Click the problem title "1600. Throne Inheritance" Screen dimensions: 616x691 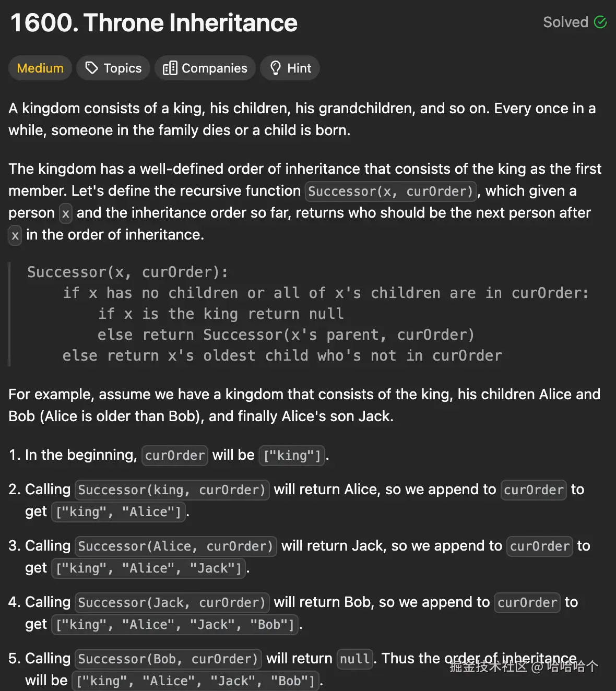point(153,23)
